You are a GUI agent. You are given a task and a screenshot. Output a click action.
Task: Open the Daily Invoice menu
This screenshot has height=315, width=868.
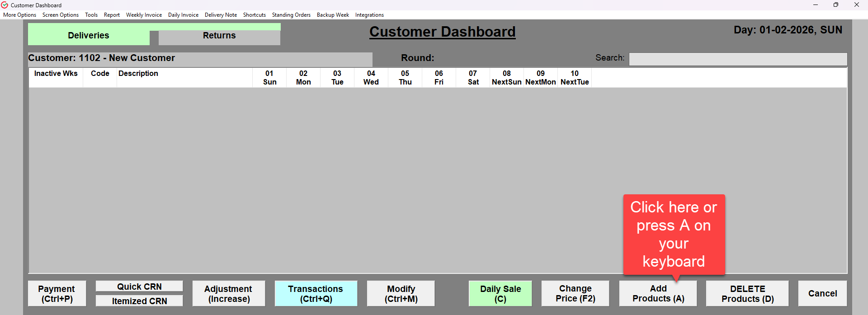(183, 15)
